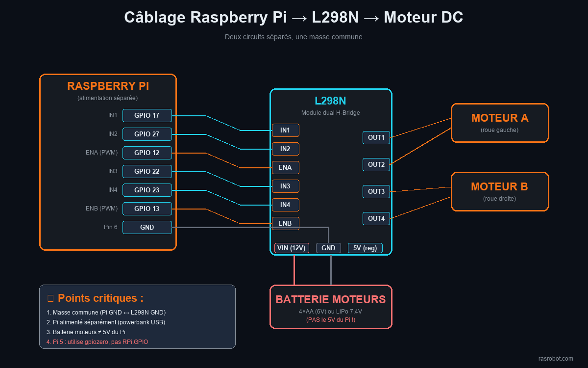The width and height of the screenshot is (588, 368).
Task: Click the IN1 label beside GPIO 17
Action: pyautogui.click(x=113, y=115)
